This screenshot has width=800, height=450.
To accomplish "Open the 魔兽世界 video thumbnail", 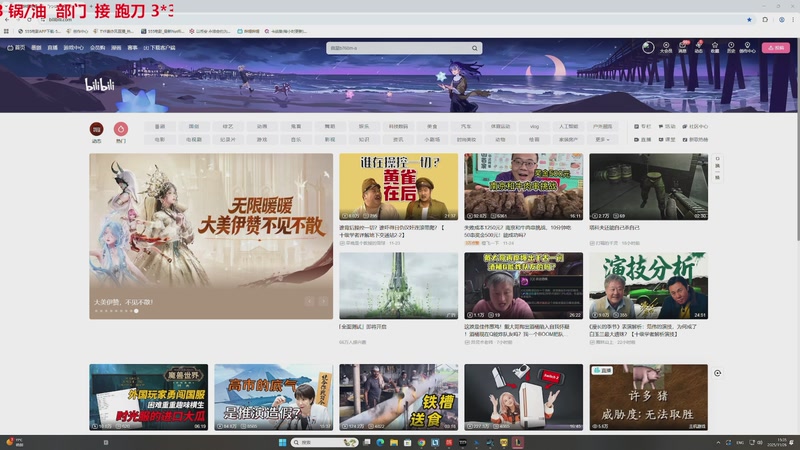I will (148, 397).
